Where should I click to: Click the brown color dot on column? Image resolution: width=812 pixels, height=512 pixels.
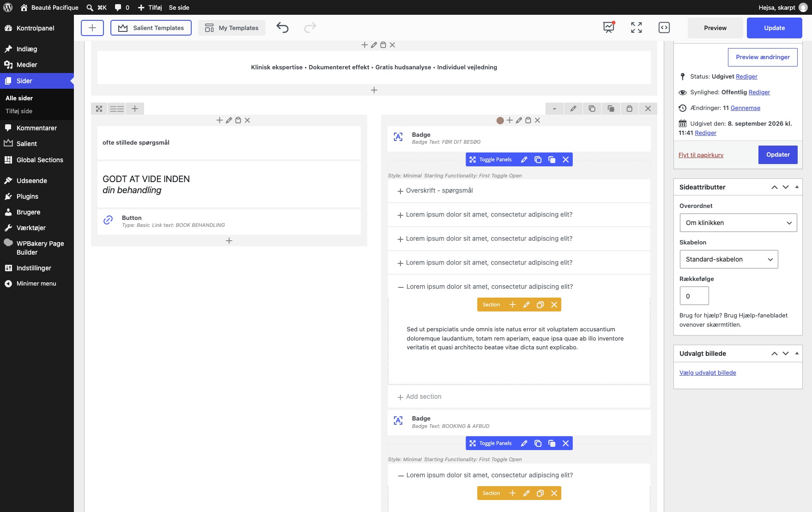(500, 120)
